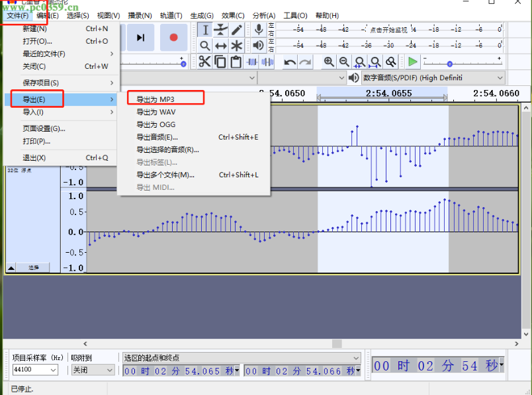Select 导出为 OGG in the submenu
Viewport: 532px width, 395px height.
coord(194,124)
